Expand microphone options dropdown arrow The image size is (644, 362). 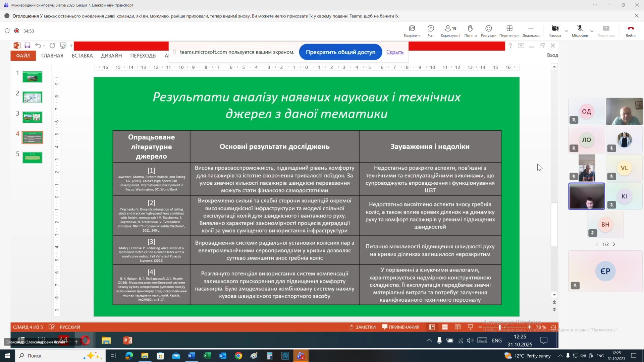click(592, 31)
